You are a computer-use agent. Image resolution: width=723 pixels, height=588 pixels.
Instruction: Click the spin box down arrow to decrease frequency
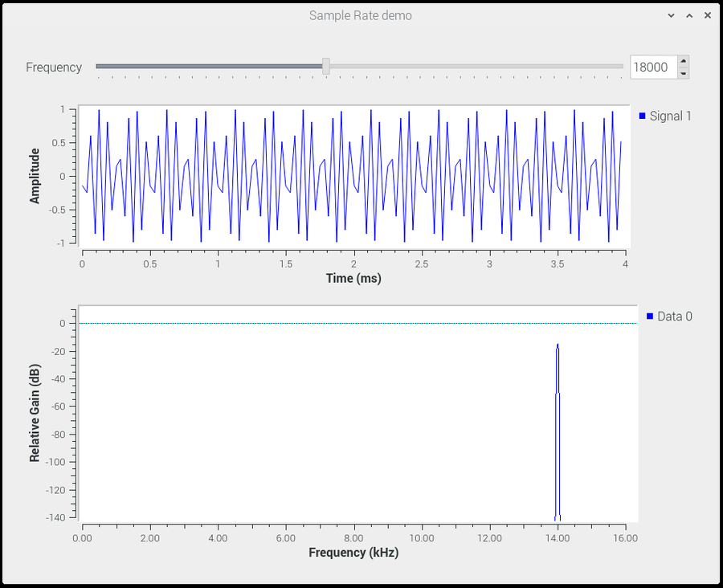tap(682, 73)
